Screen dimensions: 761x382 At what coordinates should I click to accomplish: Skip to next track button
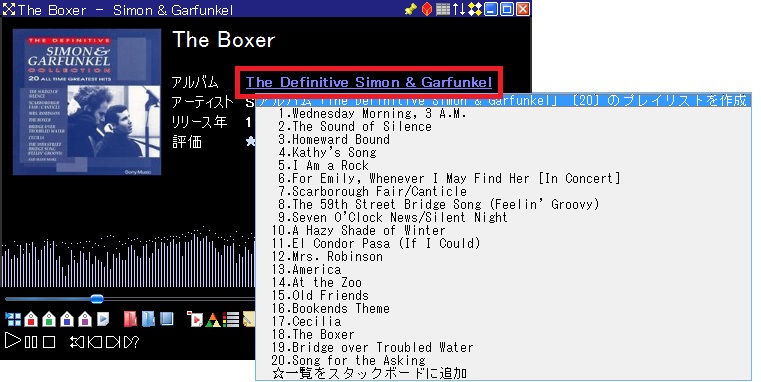point(113,342)
